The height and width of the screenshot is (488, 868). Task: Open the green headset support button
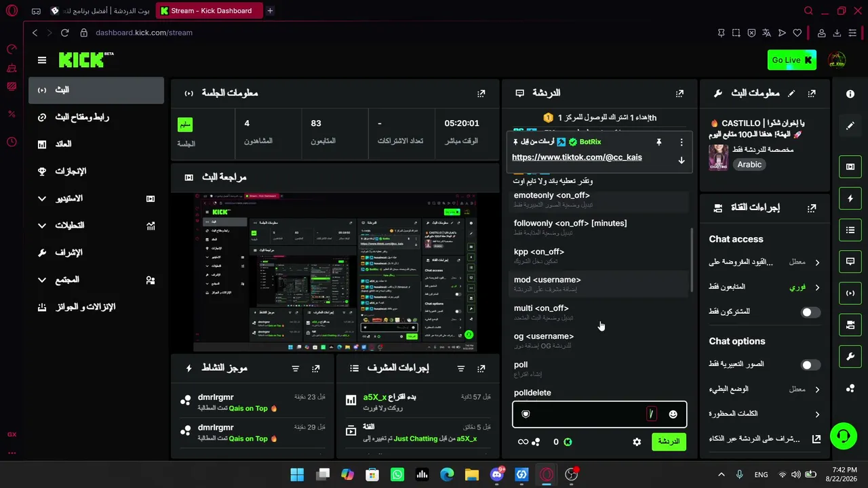tap(844, 436)
